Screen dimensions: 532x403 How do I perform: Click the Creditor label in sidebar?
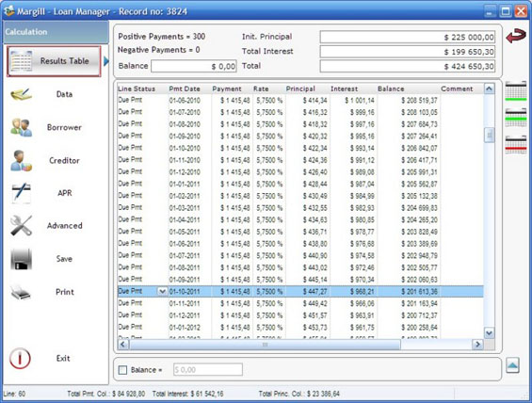click(64, 160)
